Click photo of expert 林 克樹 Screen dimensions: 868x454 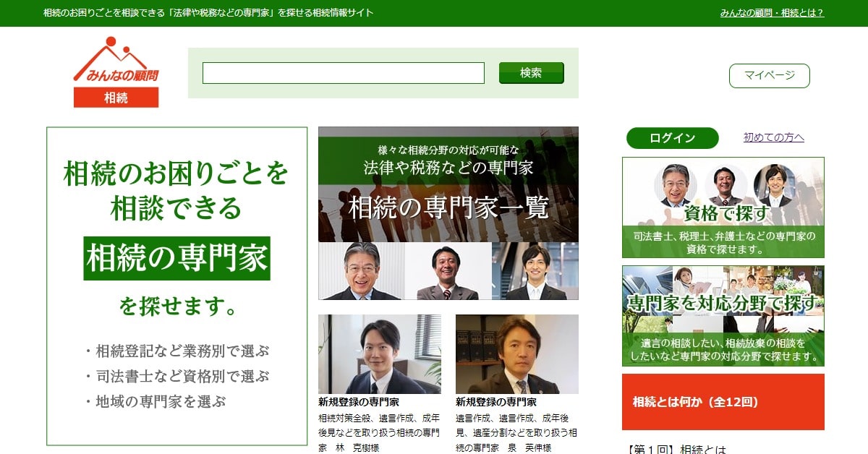point(379,354)
